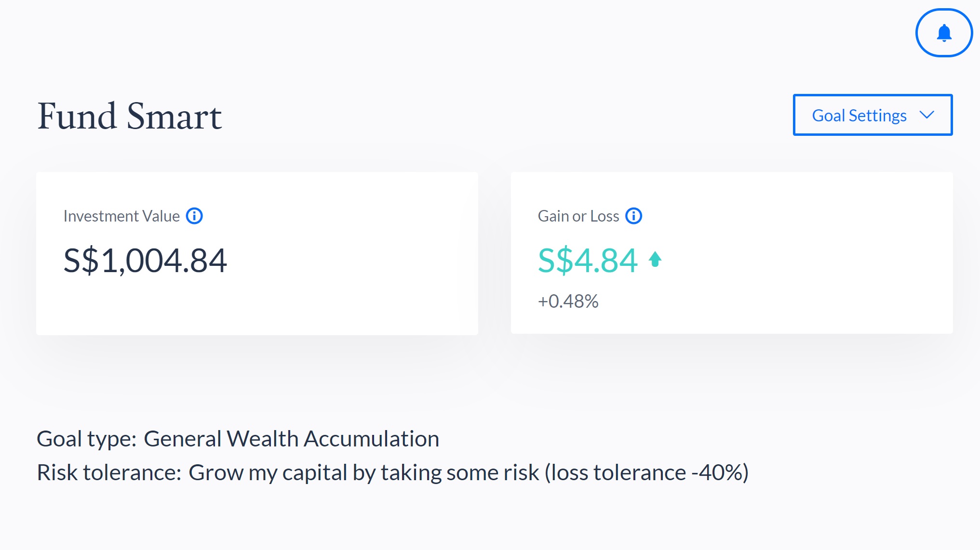Viewport: 980px width, 550px height.
Task: Click the +0.48% percentage text
Action: (x=568, y=301)
